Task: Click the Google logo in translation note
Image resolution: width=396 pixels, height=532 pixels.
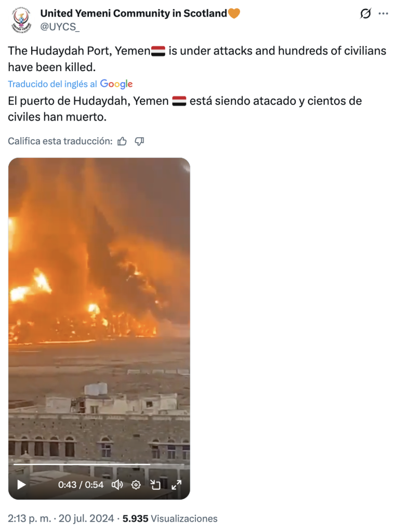Action: click(116, 84)
